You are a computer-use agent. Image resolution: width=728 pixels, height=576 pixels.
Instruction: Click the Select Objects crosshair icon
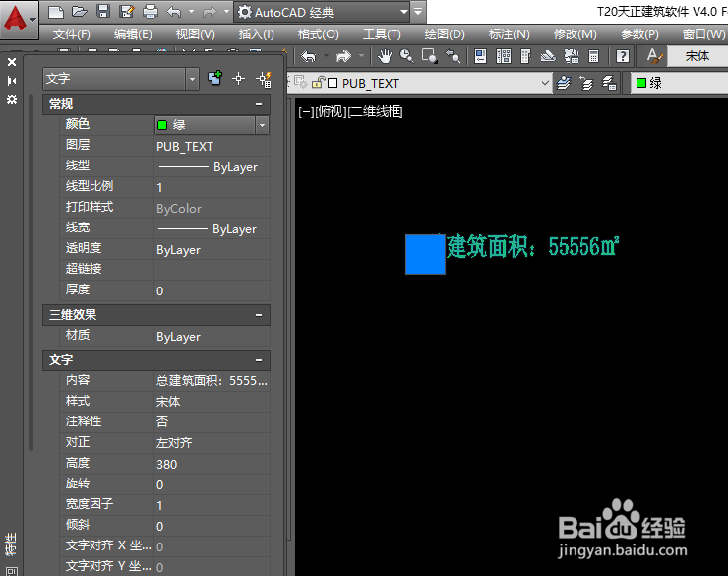tap(239, 79)
